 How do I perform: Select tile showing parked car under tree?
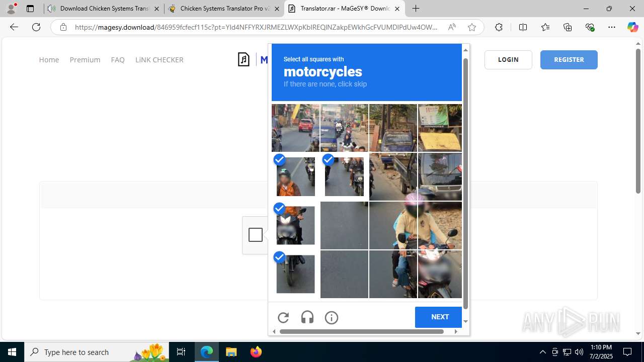coord(393,128)
